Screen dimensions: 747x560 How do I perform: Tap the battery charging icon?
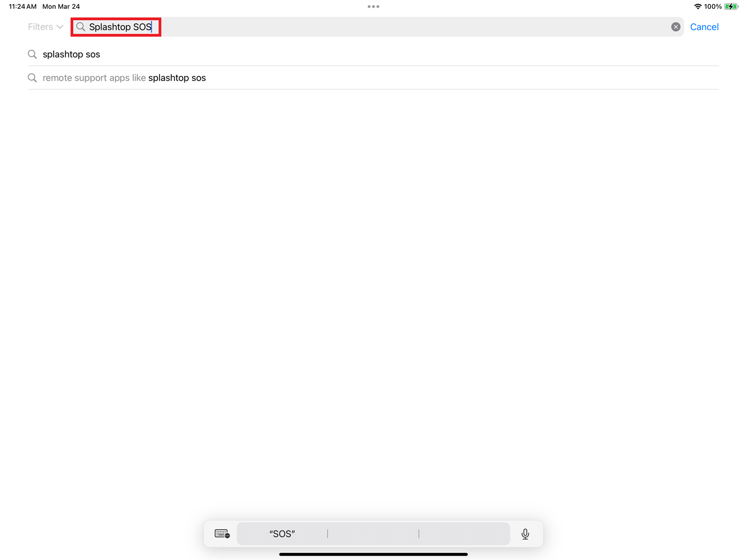pyautogui.click(x=731, y=7)
